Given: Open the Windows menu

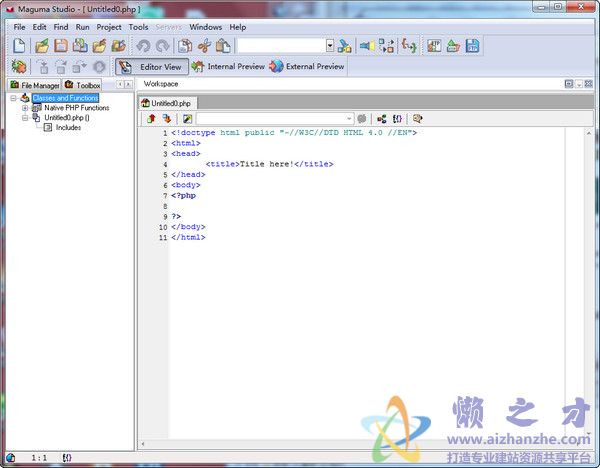Looking at the screenshot, I should [x=205, y=27].
